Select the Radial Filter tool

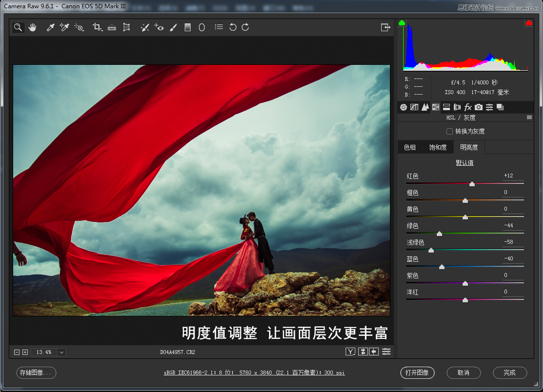click(202, 27)
